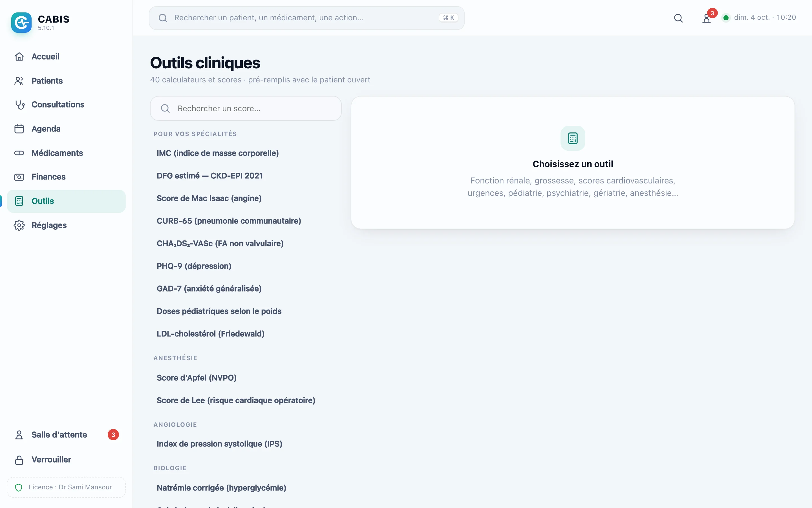Click the red 3 badge beside Salle d'attente
This screenshot has width=812, height=508.
point(113,435)
